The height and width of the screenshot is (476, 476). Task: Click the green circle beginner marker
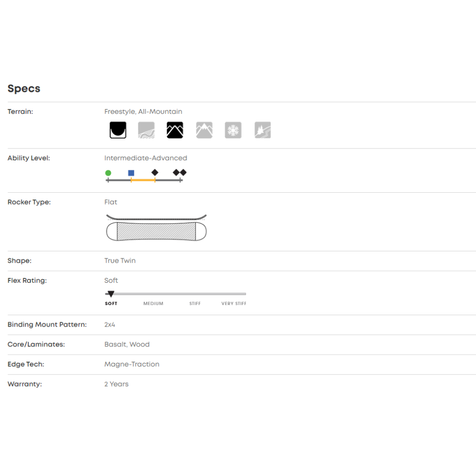(x=108, y=173)
